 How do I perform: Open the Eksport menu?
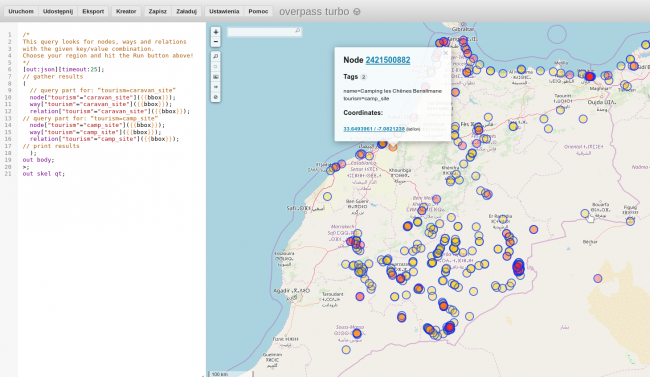[93, 11]
